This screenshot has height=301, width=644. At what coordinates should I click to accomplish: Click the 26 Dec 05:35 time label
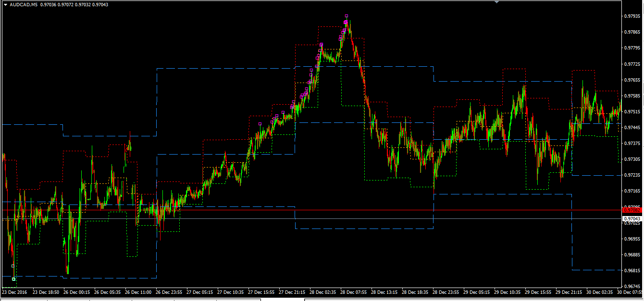pos(107,292)
